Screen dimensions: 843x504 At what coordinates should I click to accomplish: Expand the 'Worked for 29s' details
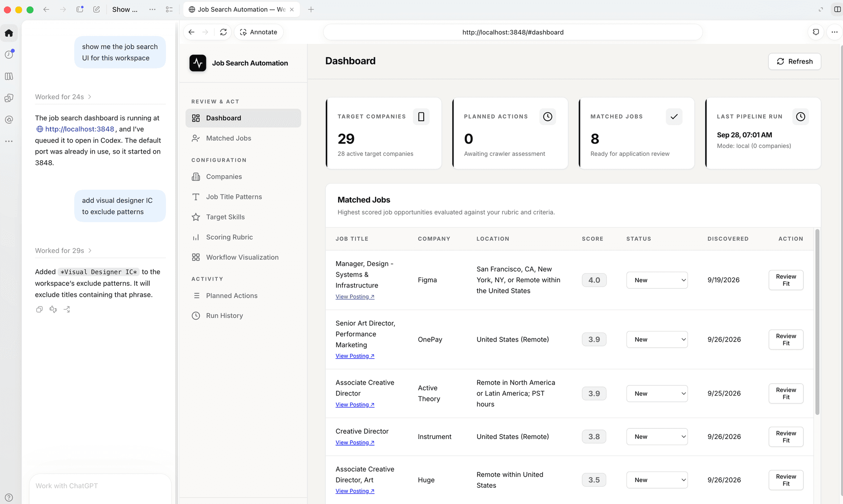(x=63, y=250)
